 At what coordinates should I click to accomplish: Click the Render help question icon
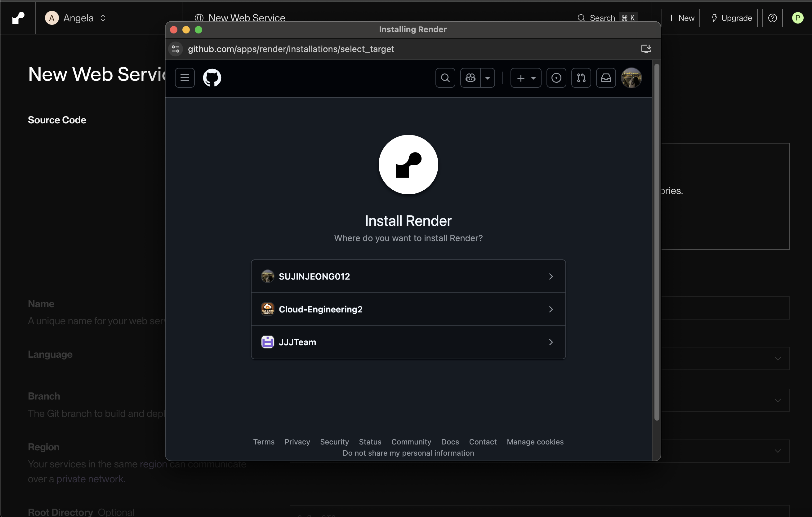[x=772, y=18]
